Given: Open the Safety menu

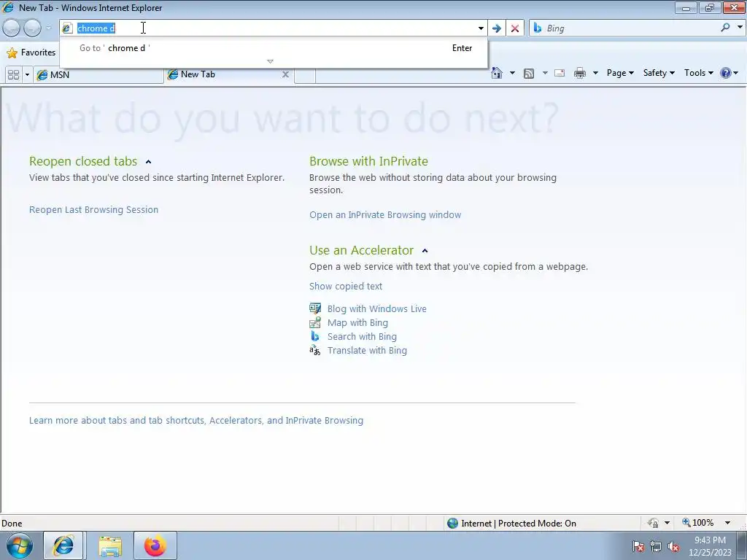Looking at the screenshot, I should (659, 73).
